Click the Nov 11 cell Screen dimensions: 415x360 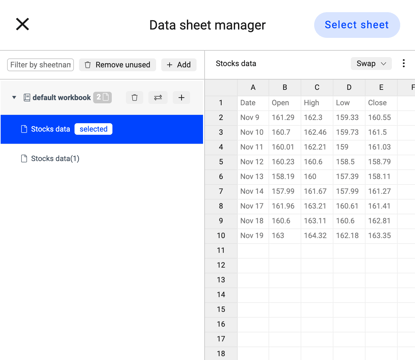click(x=253, y=147)
